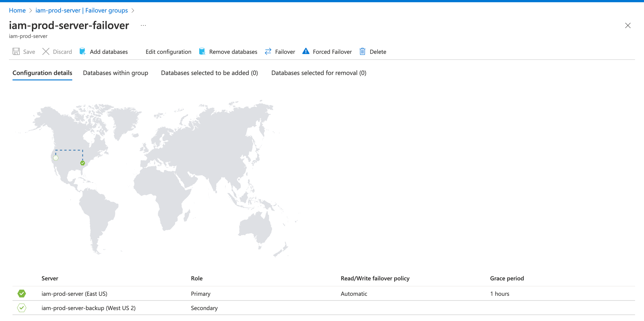Click the Failover swap arrows icon
The image size is (644, 321).
pos(268,51)
